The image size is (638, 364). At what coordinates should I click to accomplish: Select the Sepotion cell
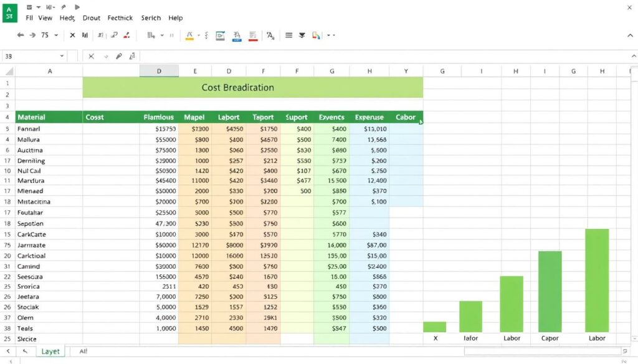coord(49,223)
